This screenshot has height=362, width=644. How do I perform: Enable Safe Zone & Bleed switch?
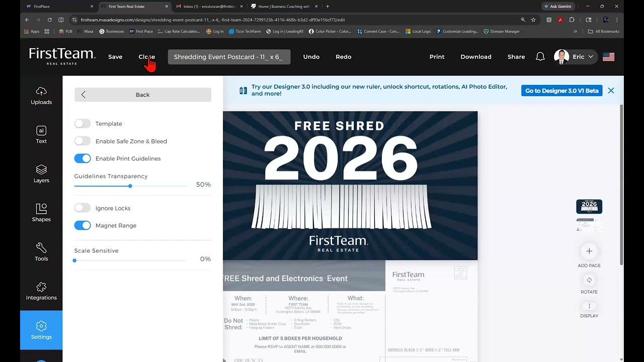pos(83,141)
